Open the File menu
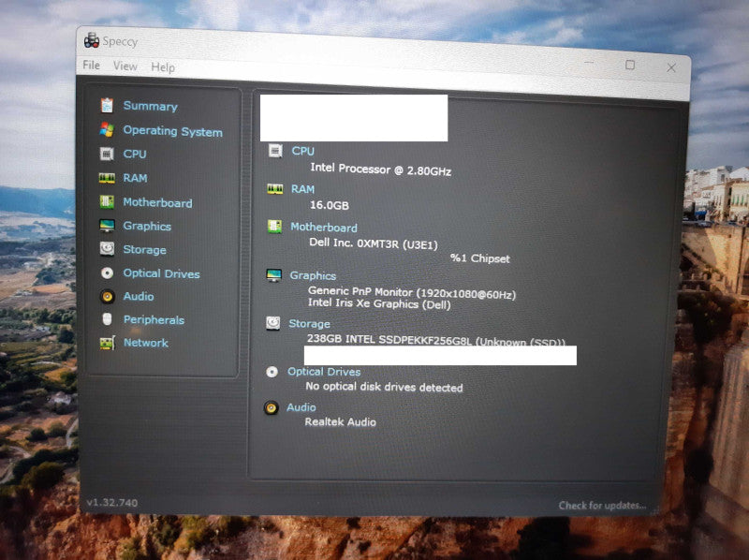 click(91, 65)
